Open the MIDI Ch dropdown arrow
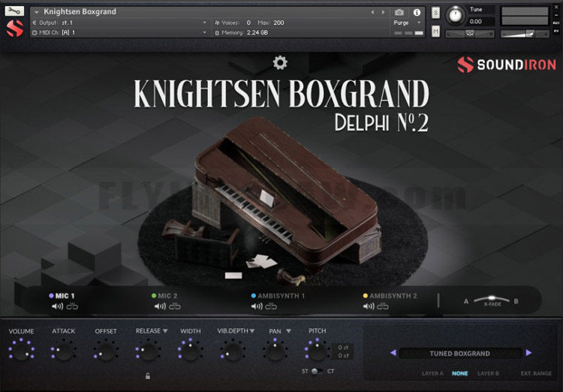563x392 pixels. [x=205, y=33]
